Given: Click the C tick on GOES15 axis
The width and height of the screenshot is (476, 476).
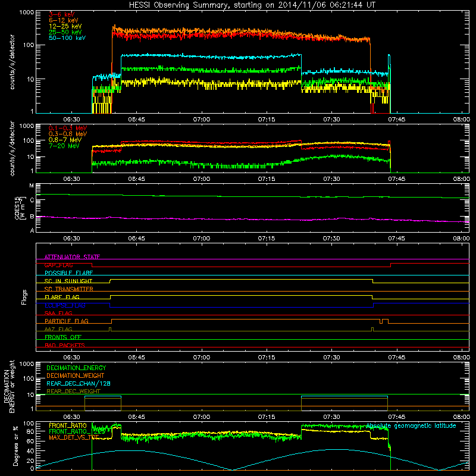Looking at the screenshot, I should pyautogui.click(x=32, y=200).
